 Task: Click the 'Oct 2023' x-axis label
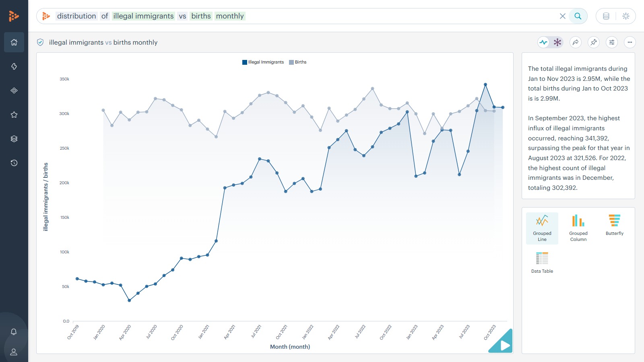490,332
